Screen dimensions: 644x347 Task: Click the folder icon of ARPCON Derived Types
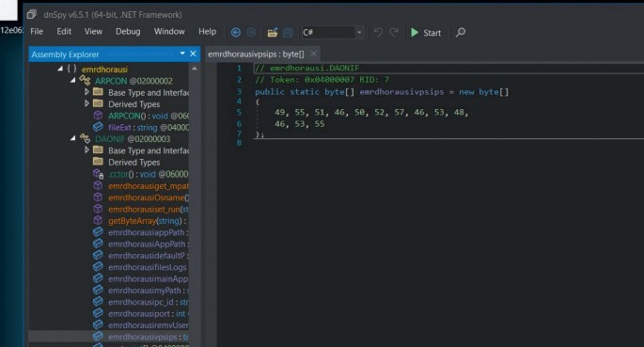coord(98,103)
